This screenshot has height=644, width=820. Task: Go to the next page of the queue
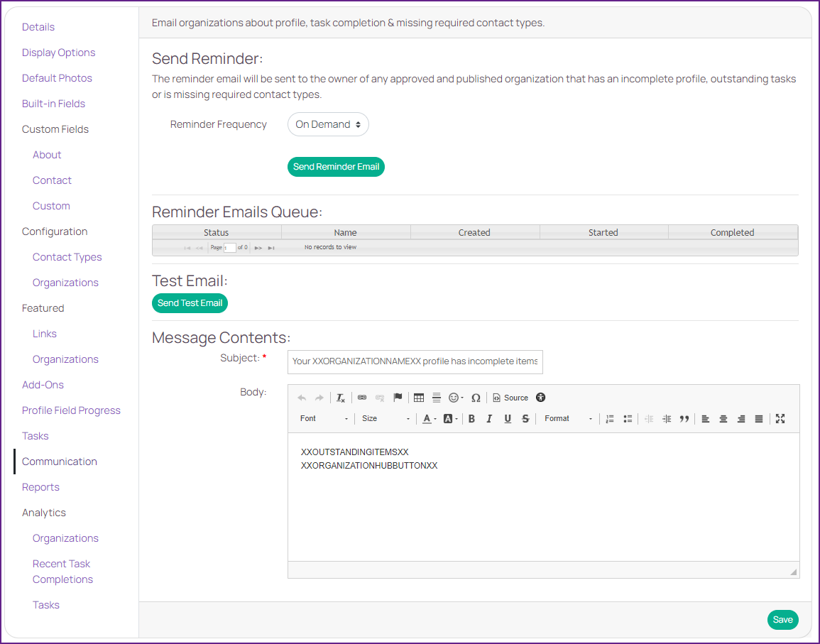[258, 248]
